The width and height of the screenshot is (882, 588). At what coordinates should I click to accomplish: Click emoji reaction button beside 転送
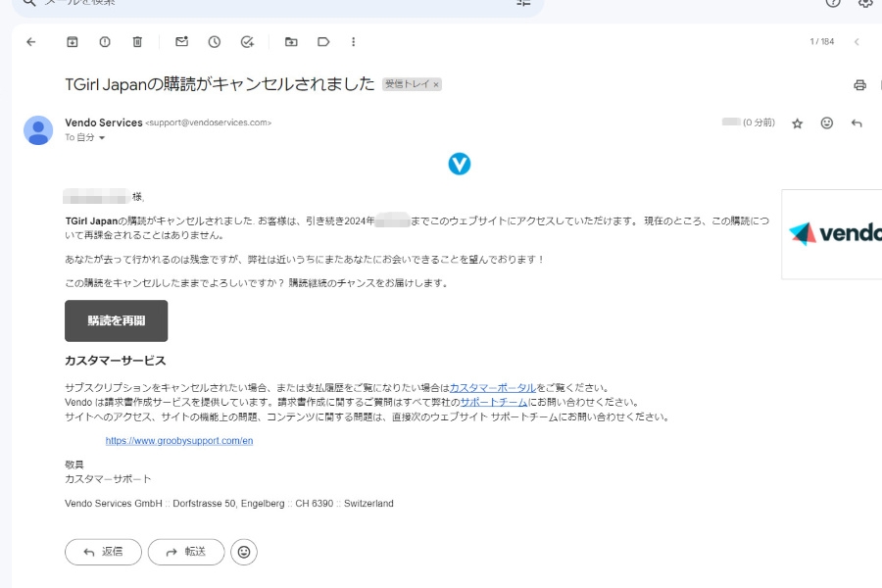[244, 552]
